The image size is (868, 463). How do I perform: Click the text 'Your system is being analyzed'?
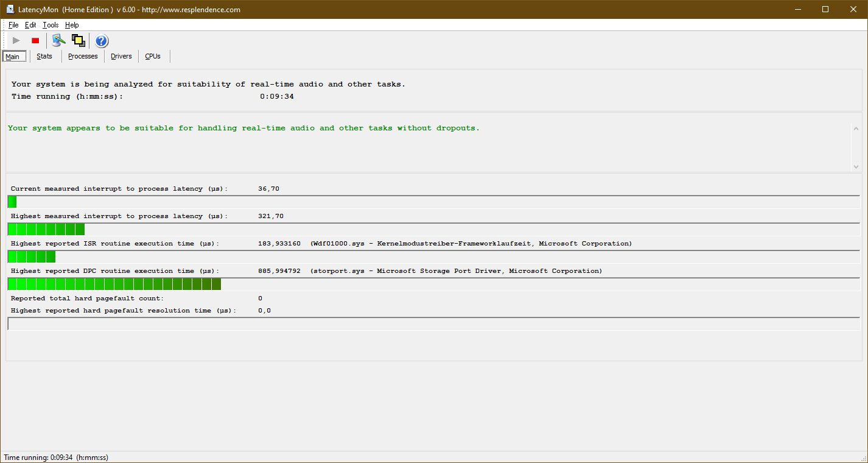click(81, 85)
